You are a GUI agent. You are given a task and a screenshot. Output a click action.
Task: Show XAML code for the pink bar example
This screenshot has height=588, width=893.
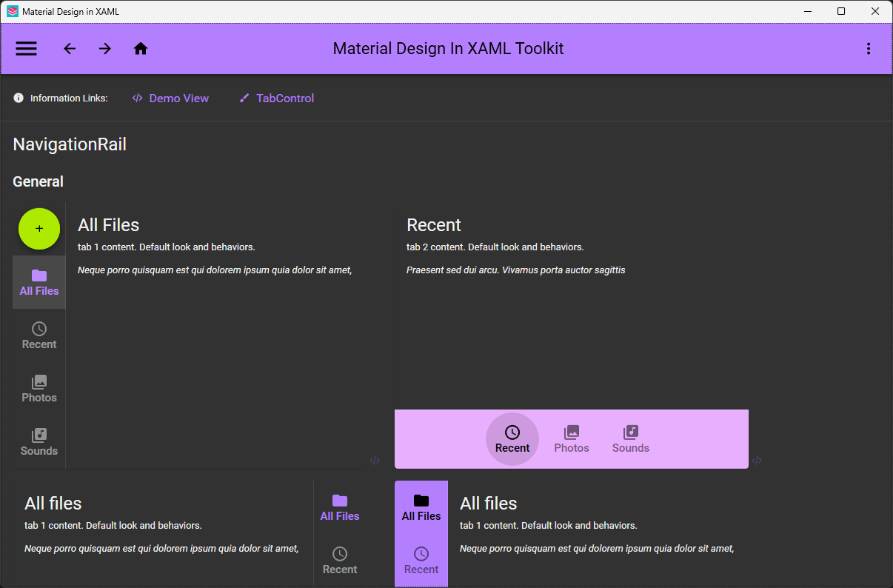[757, 461]
